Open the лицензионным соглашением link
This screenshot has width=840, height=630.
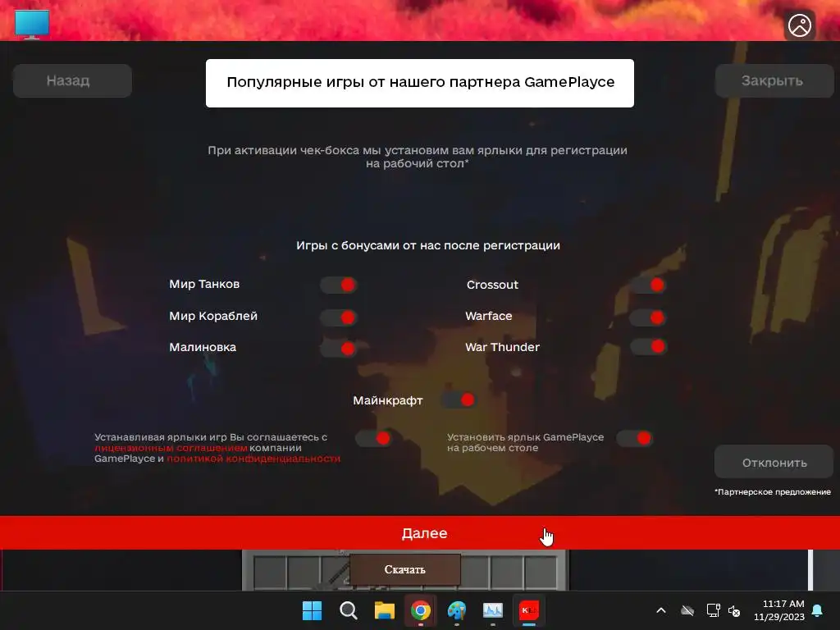coord(171,448)
